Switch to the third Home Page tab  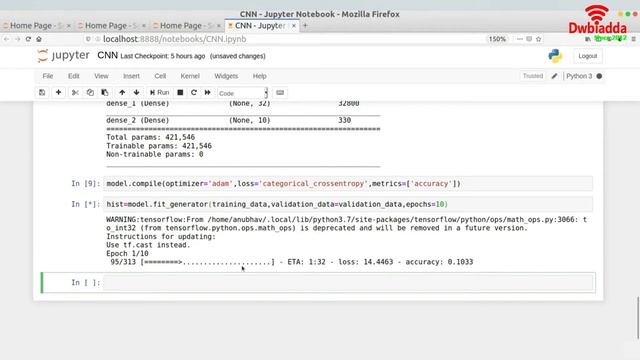coord(185,25)
